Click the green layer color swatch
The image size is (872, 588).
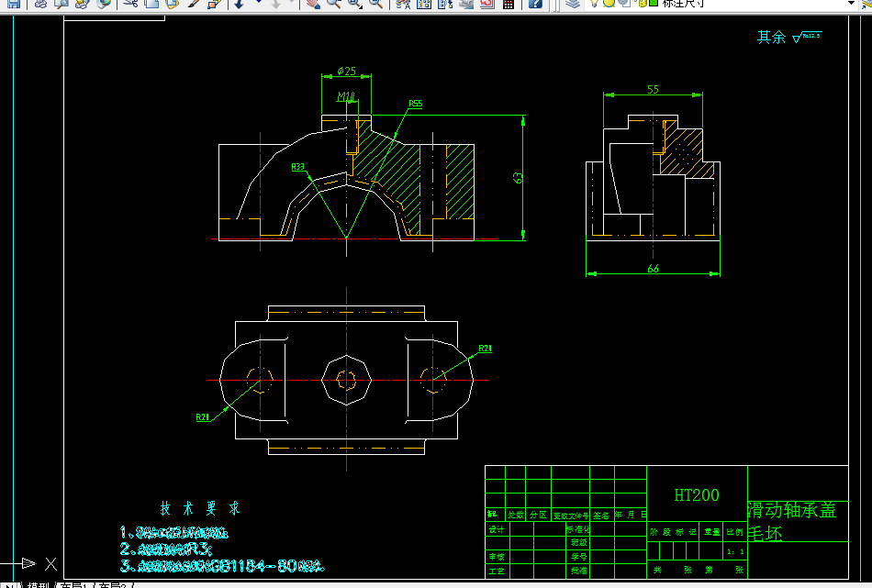point(654,3)
